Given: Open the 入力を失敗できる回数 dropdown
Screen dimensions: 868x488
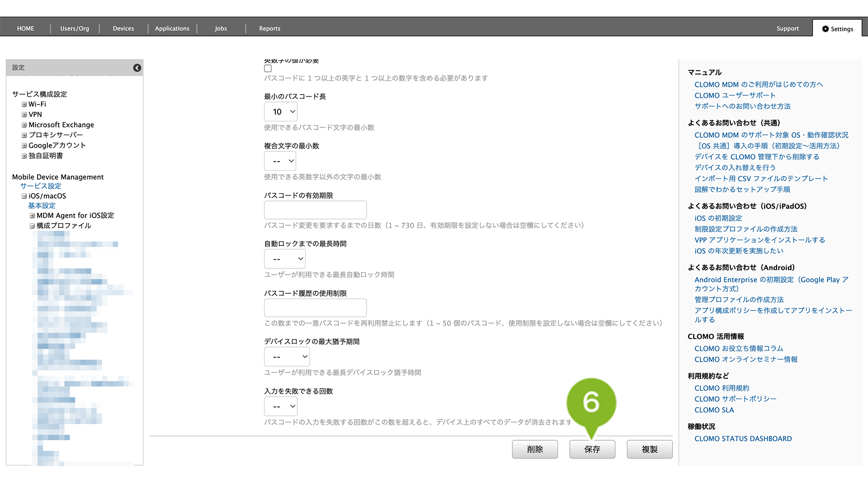Looking at the screenshot, I should pos(281,406).
